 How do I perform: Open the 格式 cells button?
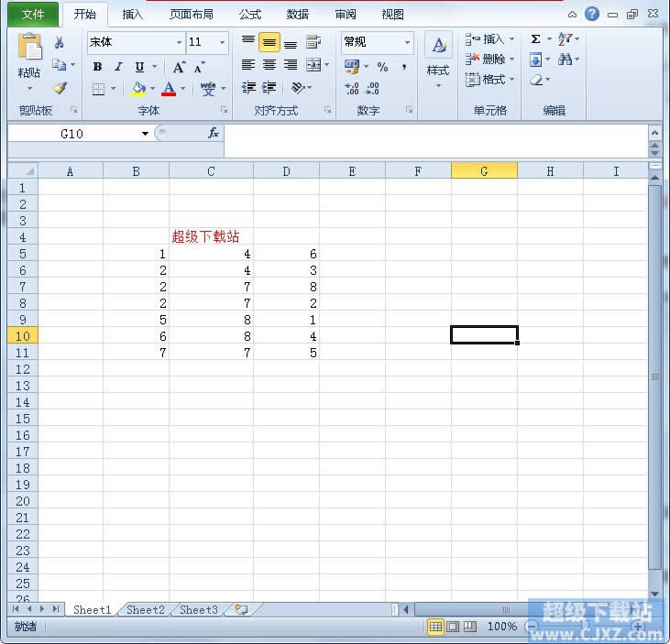485,80
